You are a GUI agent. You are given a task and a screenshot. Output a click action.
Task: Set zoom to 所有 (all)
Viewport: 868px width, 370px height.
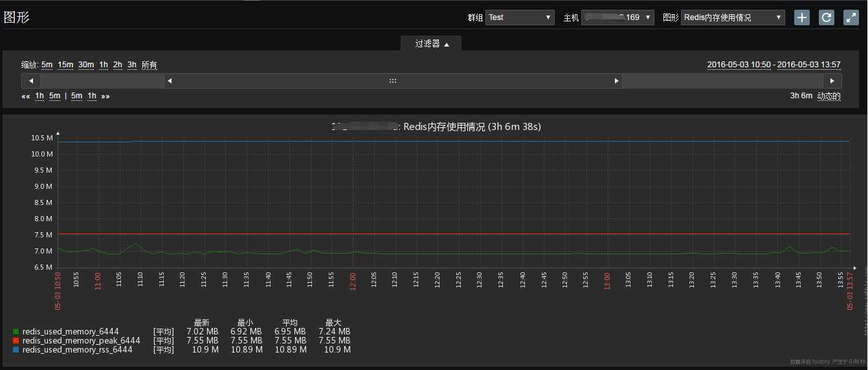click(150, 65)
